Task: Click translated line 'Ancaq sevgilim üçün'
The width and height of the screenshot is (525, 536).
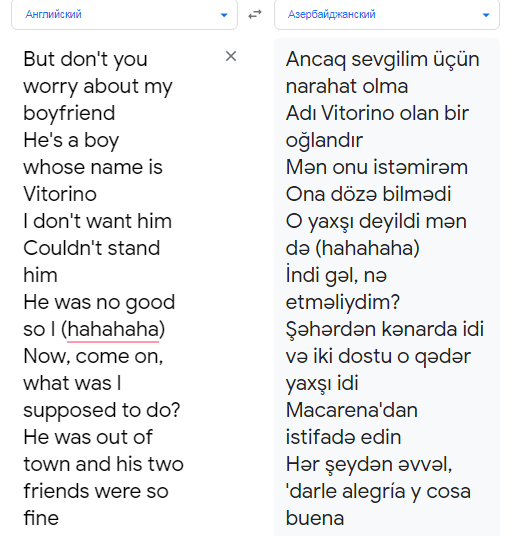Action: 382,59
